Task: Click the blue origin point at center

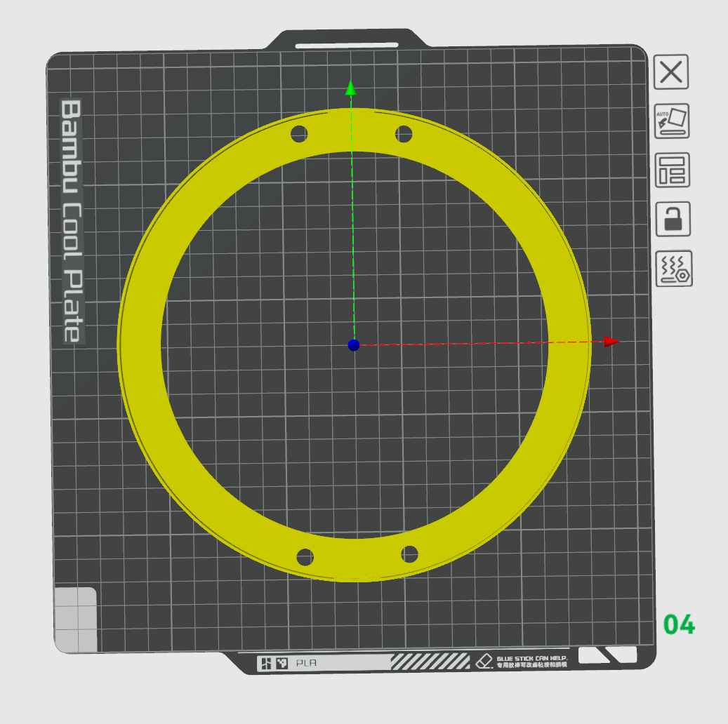Action: coord(353,344)
